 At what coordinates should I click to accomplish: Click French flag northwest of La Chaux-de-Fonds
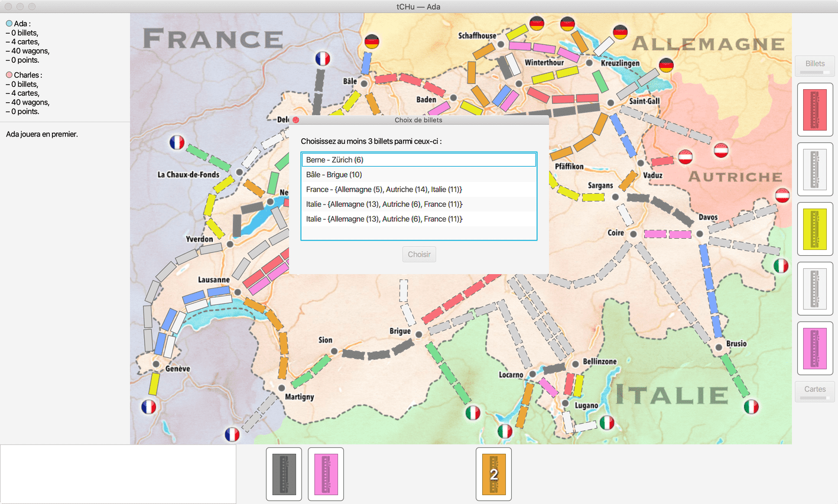coord(177,142)
